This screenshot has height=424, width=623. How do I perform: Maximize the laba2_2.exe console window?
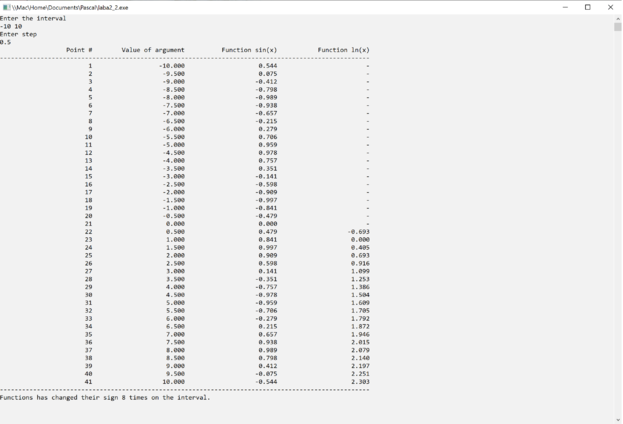click(x=588, y=7)
